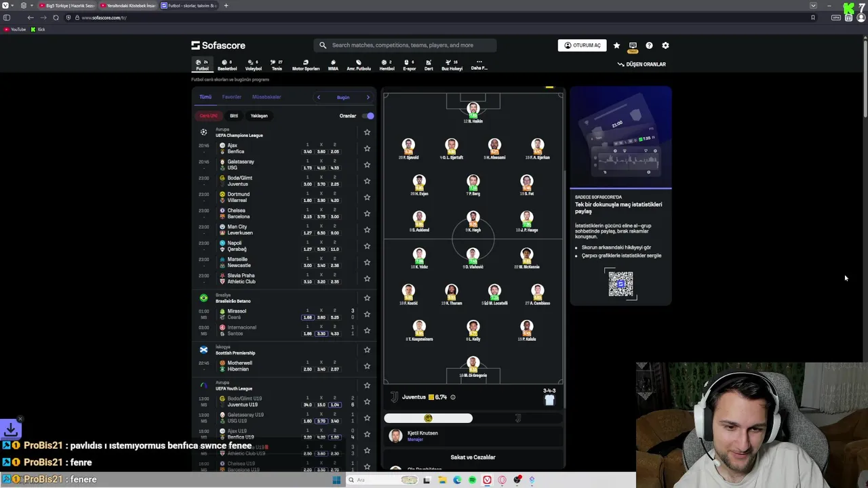The height and width of the screenshot is (488, 868).
Task: Select player K. Yıldız on the pitch
Action: (x=419, y=258)
